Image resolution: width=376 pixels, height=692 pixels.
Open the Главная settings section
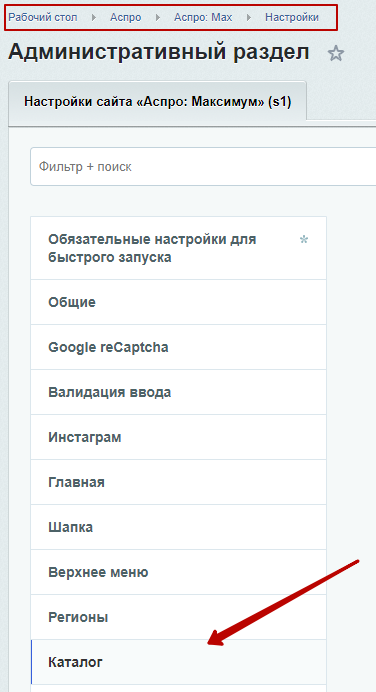178,482
